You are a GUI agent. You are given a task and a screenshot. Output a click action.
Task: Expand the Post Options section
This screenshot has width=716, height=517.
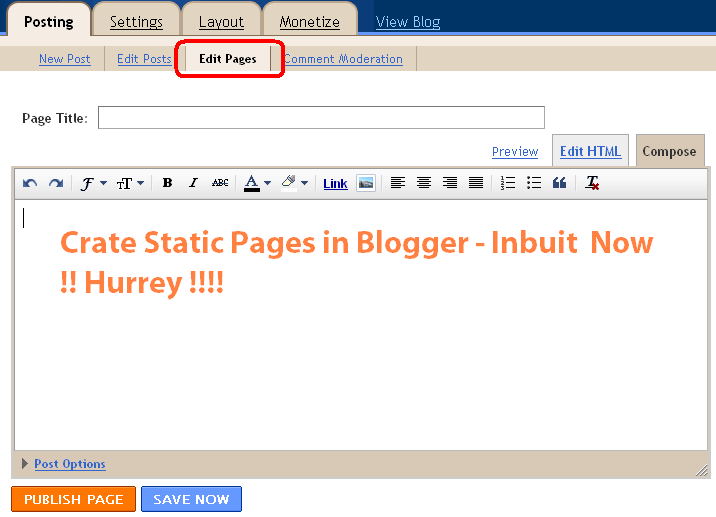pos(25,464)
